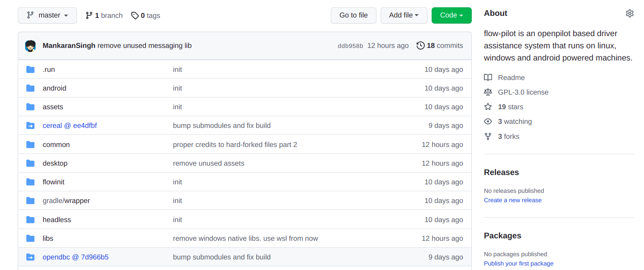Click the fork icon beside 3 forks
Screen dimensions: 644x270
pyautogui.click(x=488, y=136)
